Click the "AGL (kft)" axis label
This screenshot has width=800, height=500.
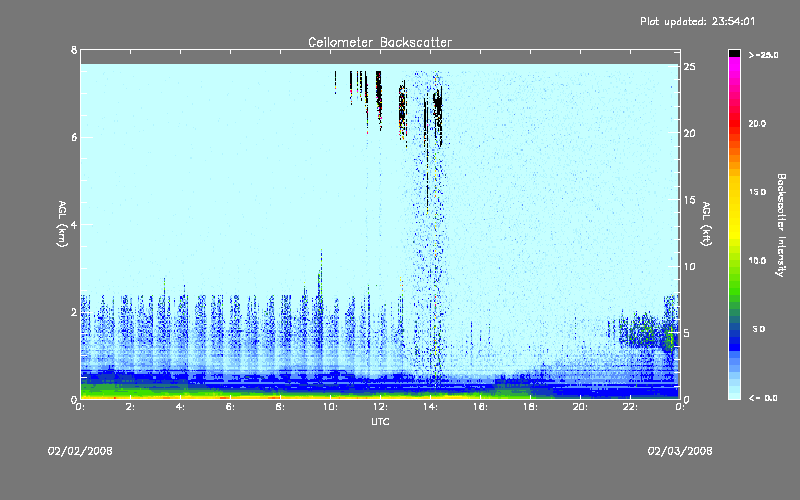pyautogui.click(x=706, y=224)
